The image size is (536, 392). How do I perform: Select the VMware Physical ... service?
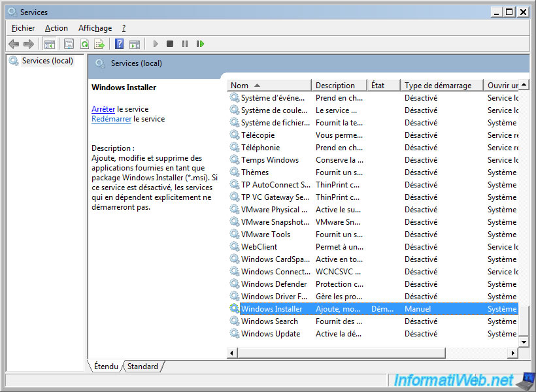tap(373, 210)
